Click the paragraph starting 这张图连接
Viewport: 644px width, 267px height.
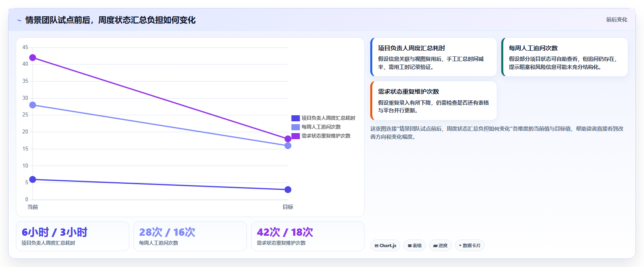tap(497, 133)
